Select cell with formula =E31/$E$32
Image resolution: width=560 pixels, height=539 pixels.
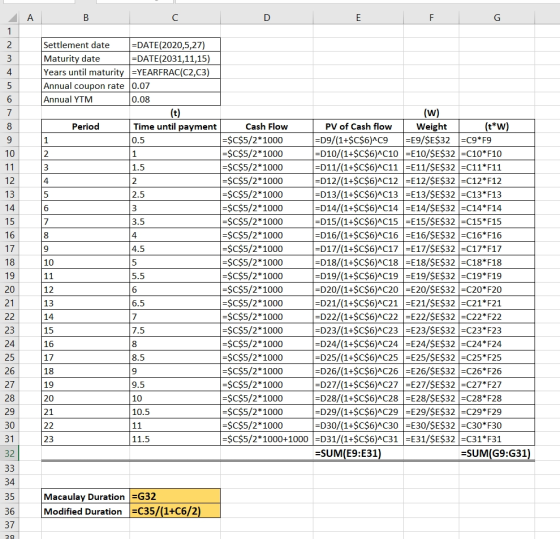click(431, 439)
